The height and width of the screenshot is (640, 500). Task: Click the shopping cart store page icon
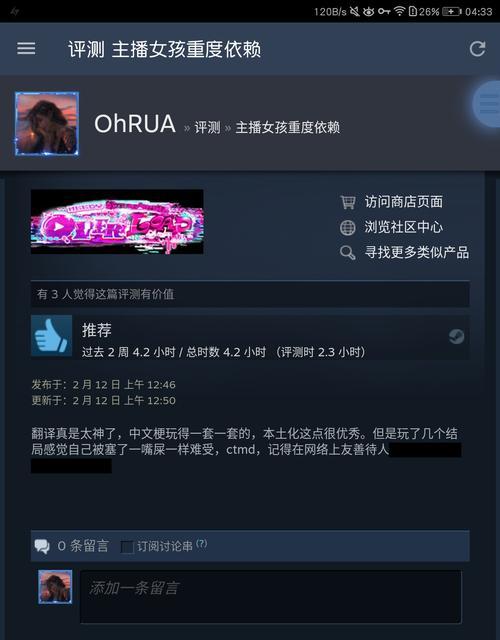point(347,202)
